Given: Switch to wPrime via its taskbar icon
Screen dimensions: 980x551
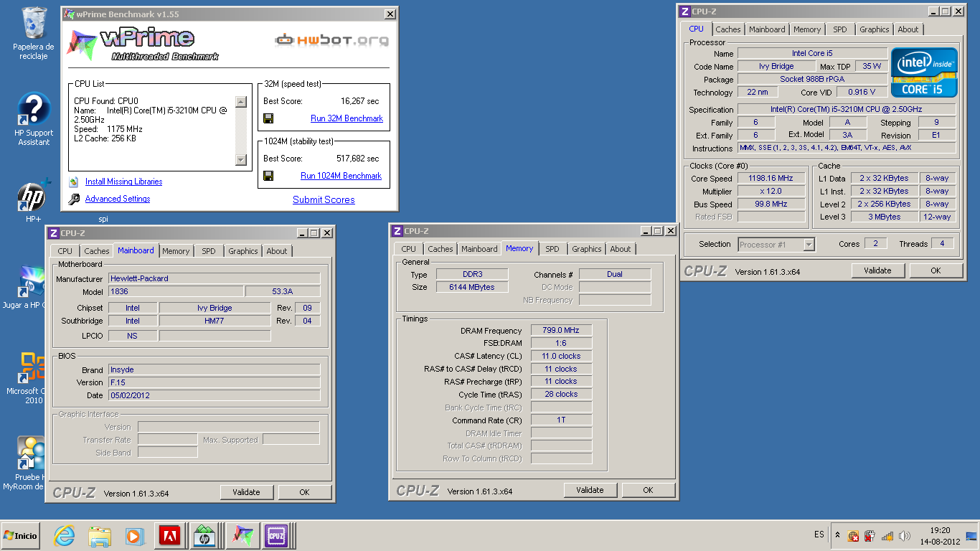Looking at the screenshot, I should pyautogui.click(x=242, y=536).
